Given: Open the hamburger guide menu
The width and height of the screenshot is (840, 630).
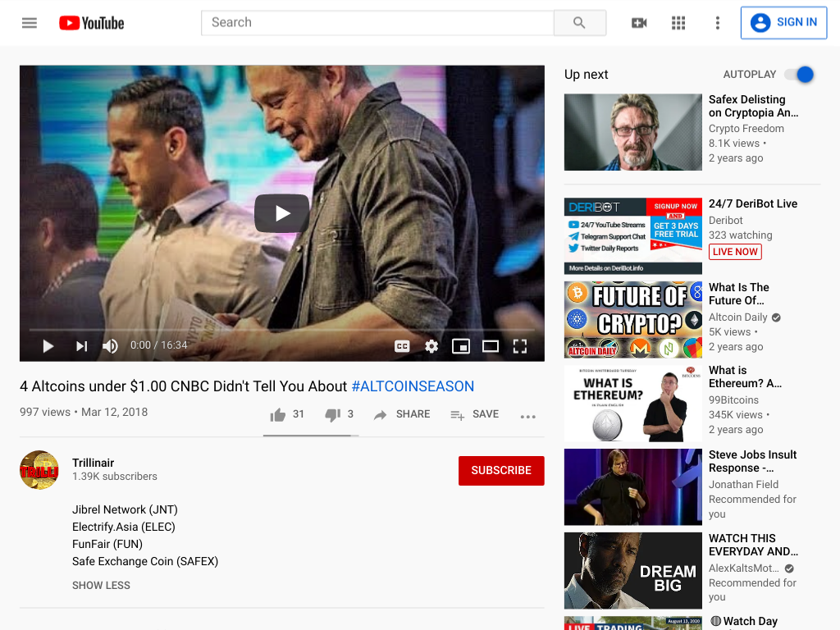Looking at the screenshot, I should [30, 22].
